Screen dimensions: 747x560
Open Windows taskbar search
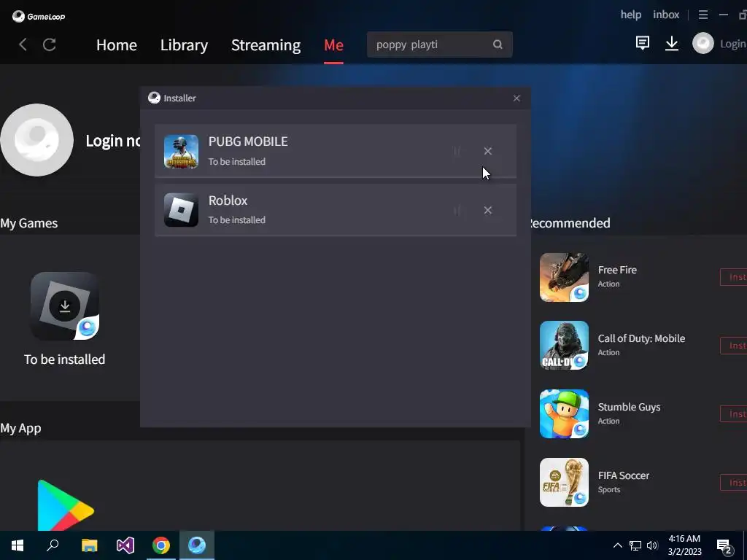coord(53,545)
